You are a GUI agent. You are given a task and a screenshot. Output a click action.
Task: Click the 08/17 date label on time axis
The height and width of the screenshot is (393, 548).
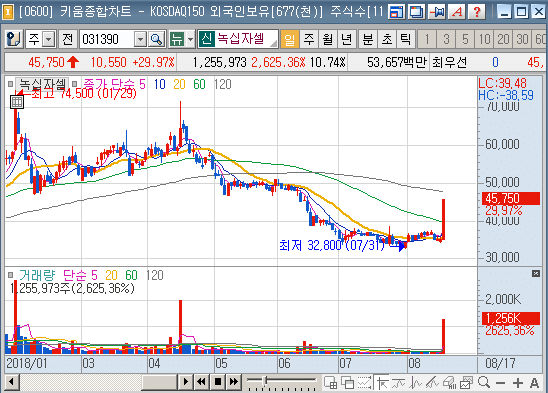pos(500,363)
